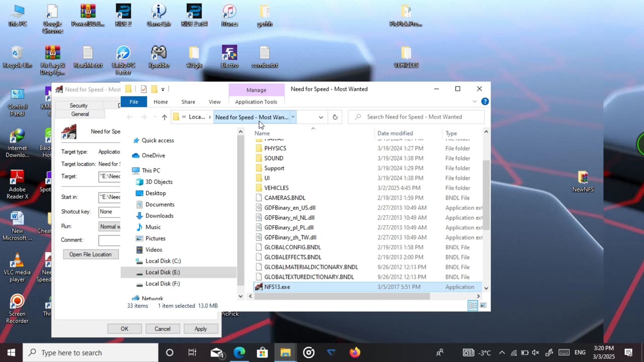Open PowerISO desktop icon
Image resolution: width=644 pixels, height=362 pixels.
(88, 16)
